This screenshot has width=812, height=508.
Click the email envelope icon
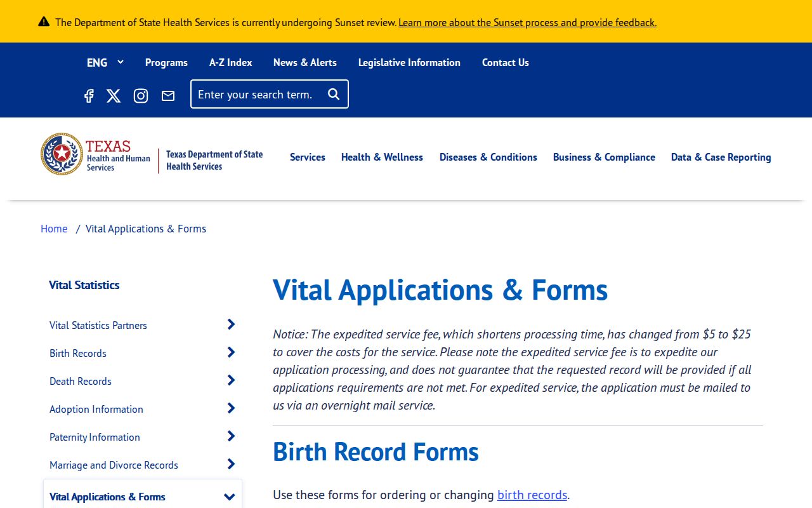(x=168, y=96)
